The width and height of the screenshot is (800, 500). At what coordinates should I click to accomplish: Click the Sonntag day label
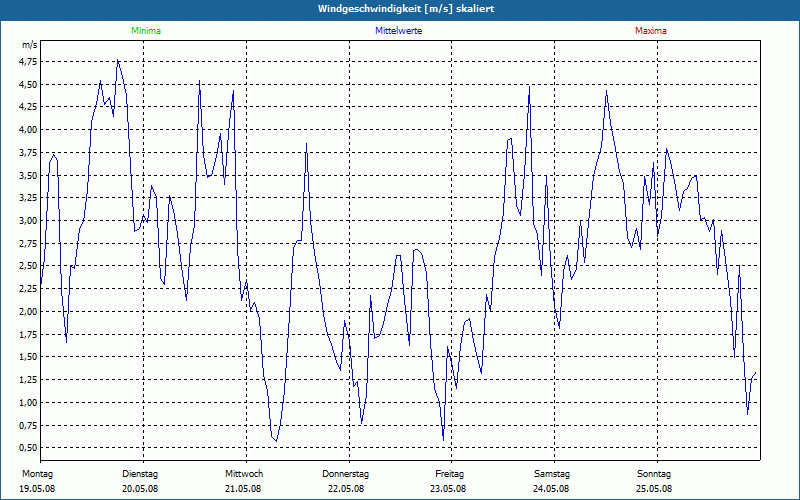click(x=654, y=474)
